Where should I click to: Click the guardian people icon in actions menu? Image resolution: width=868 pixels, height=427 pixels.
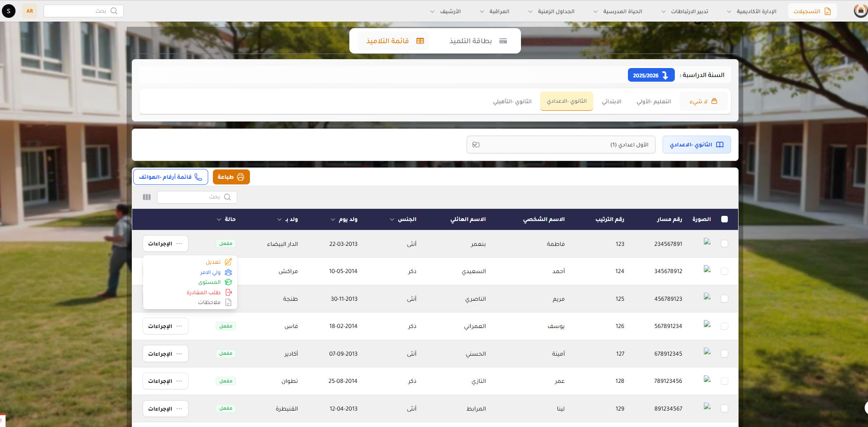[228, 272]
